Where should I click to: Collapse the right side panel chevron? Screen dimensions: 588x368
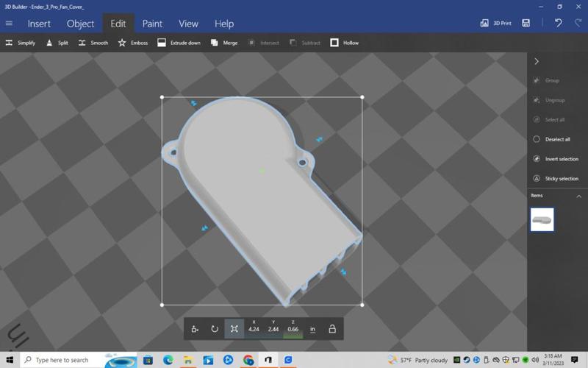pos(537,61)
